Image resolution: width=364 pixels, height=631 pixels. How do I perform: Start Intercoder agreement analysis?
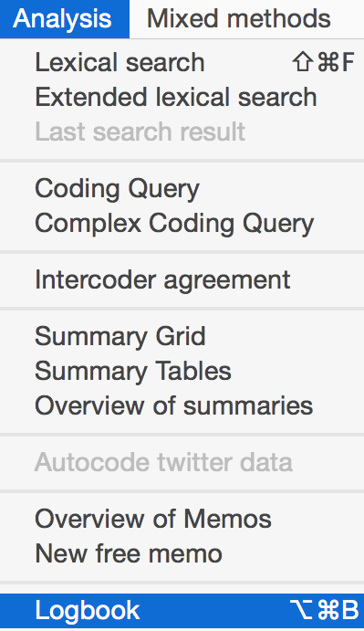click(182, 279)
